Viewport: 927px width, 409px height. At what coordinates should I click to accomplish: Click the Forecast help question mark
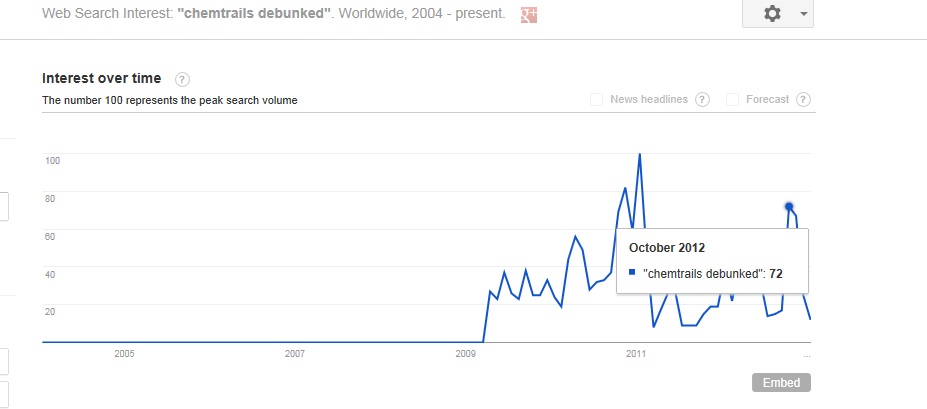tap(803, 99)
